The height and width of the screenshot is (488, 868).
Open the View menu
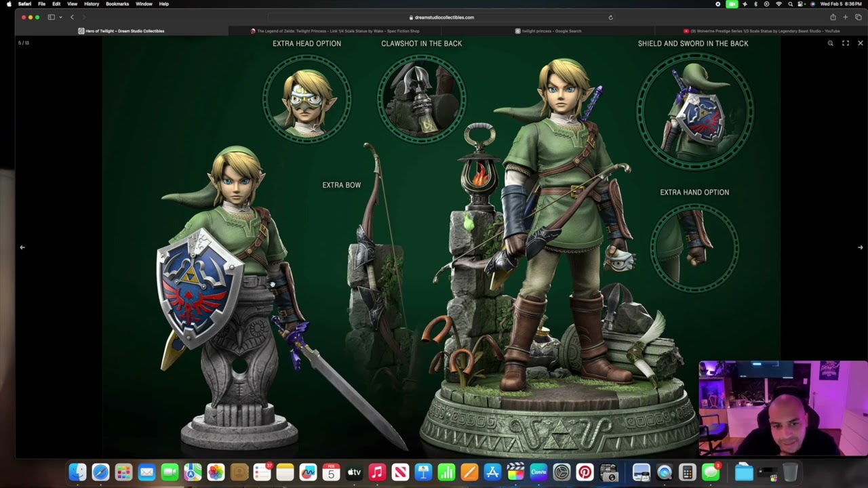72,4
